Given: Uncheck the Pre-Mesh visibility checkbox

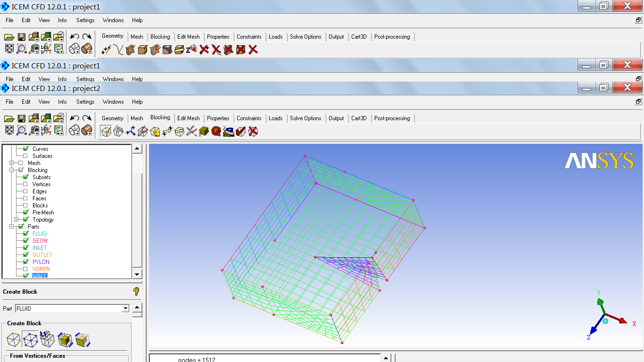Looking at the screenshot, I should coord(26,213).
